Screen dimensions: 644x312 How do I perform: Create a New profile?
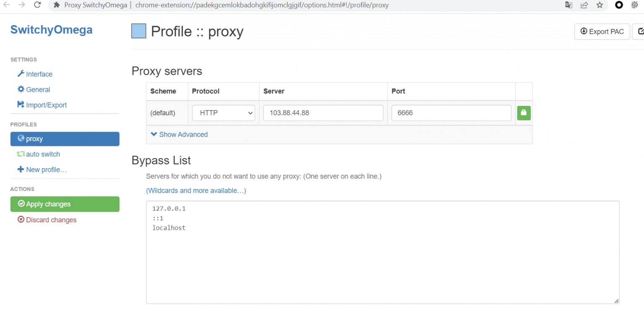[x=42, y=169]
